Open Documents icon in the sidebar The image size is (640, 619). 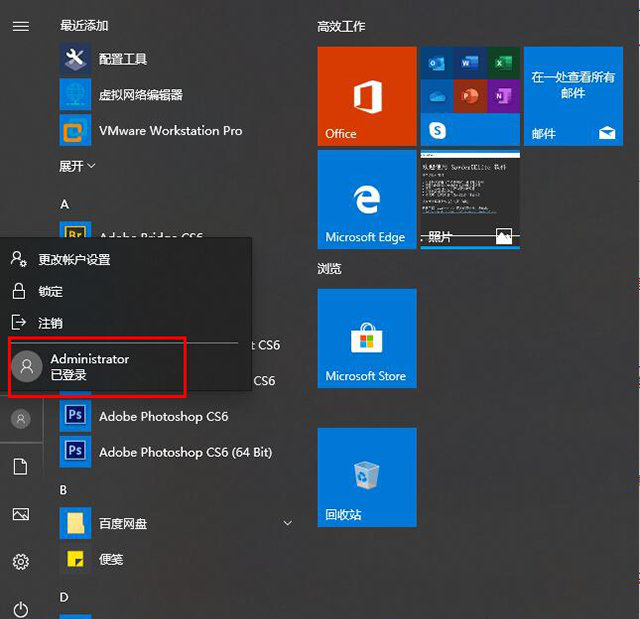pos(20,467)
